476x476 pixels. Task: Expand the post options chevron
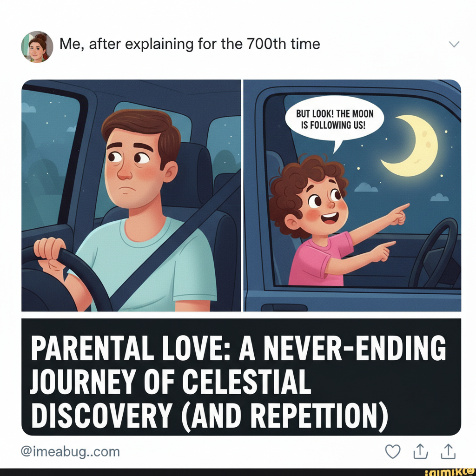pyautogui.click(x=454, y=45)
